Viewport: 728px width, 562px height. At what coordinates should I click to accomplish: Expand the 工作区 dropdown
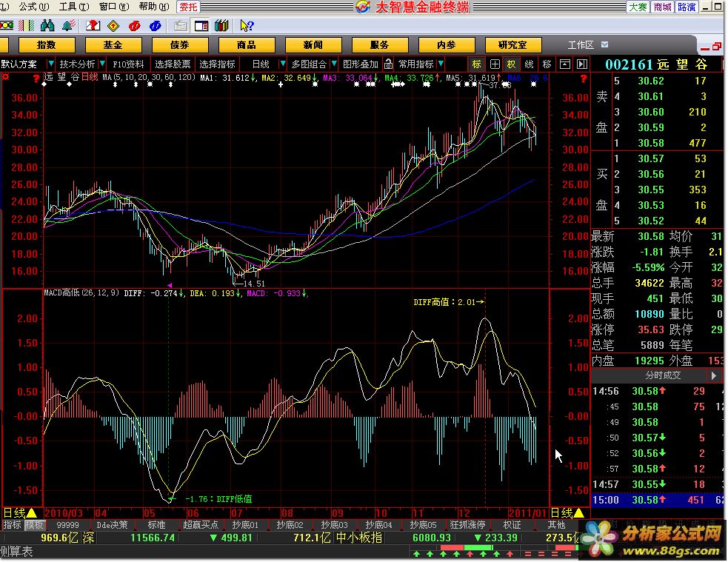click(x=604, y=44)
